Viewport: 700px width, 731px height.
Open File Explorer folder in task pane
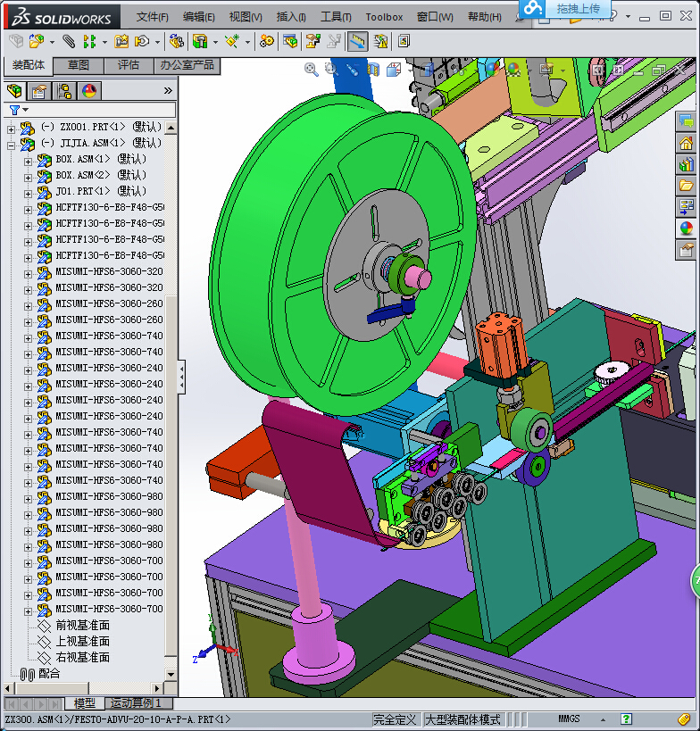[x=686, y=186]
